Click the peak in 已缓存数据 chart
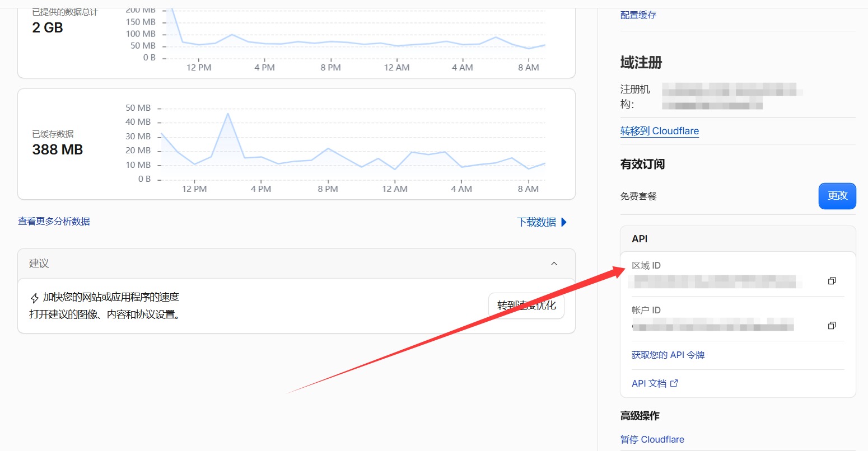The width and height of the screenshot is (868, 451). click(x=228, y=114)
